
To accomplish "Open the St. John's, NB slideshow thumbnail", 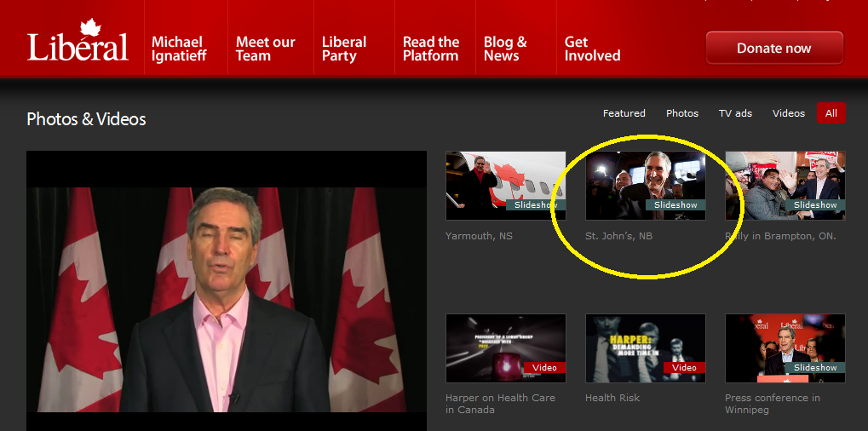I will [x=646, y=186].
